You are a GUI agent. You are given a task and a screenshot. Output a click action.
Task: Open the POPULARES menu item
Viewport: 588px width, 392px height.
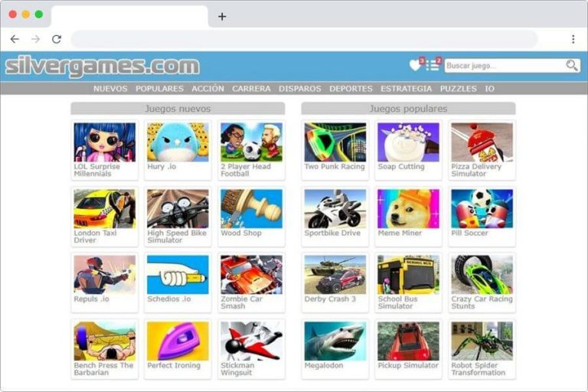click(x=159, y=89)
